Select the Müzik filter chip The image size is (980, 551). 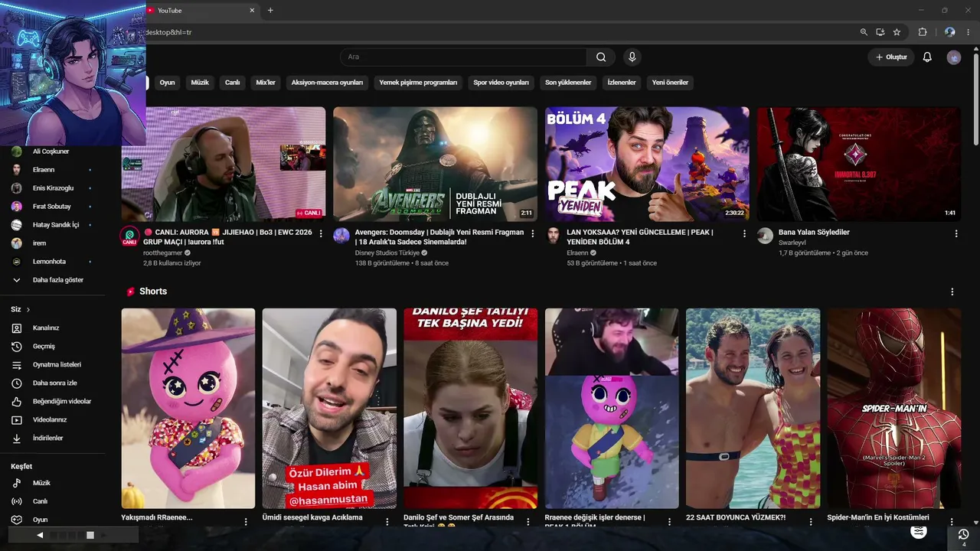click(x=200, y=83)
